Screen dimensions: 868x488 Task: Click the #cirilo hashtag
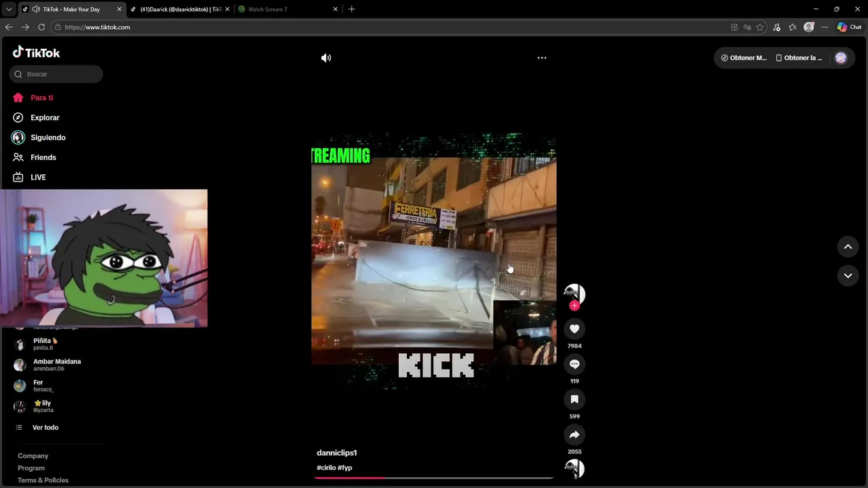tap(325, 468)
